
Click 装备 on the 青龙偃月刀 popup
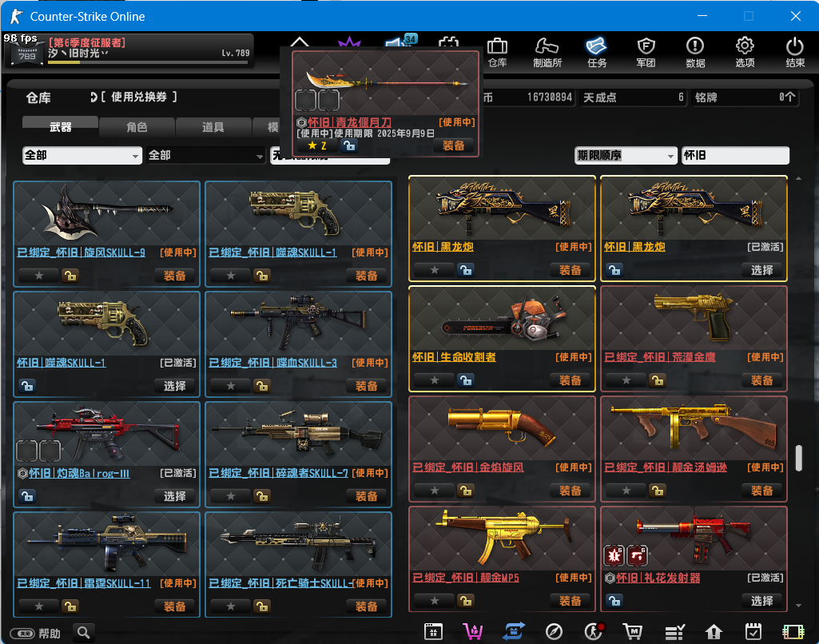coord(453,145)
